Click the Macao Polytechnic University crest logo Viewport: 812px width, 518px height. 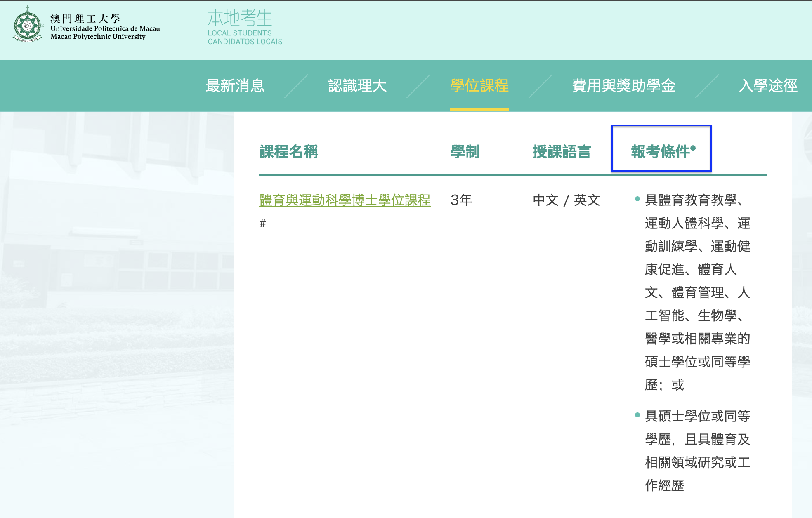[27, 25]
